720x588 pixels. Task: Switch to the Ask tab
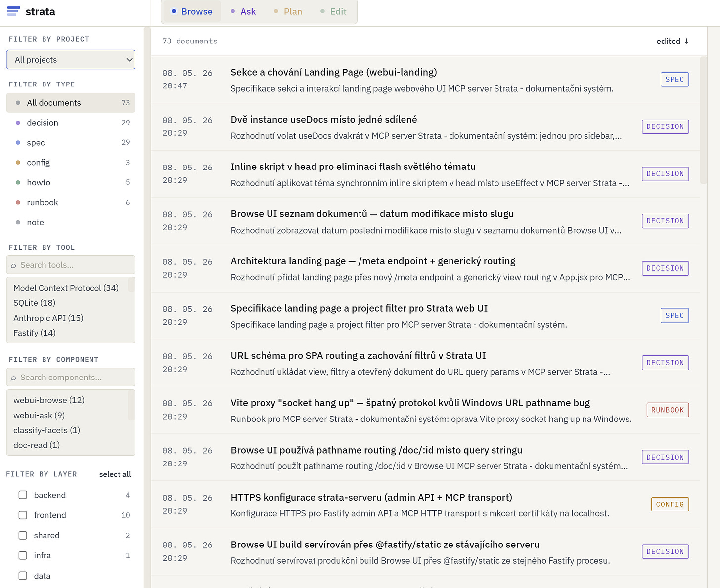243,11
